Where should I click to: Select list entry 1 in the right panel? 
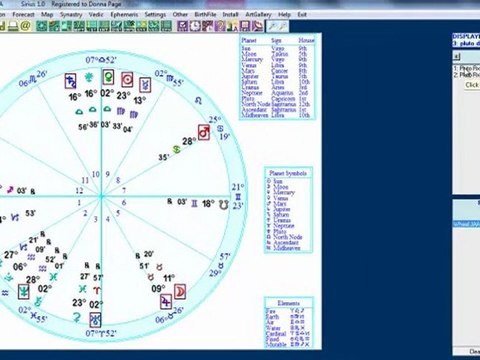(x=466, y=68)
